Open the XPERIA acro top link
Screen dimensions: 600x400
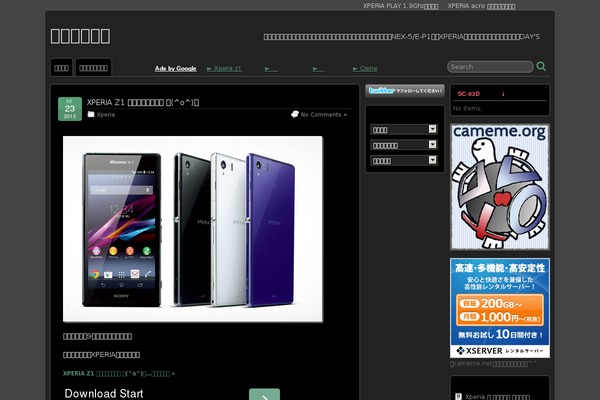pyautogui.click(x=481, y=6)
